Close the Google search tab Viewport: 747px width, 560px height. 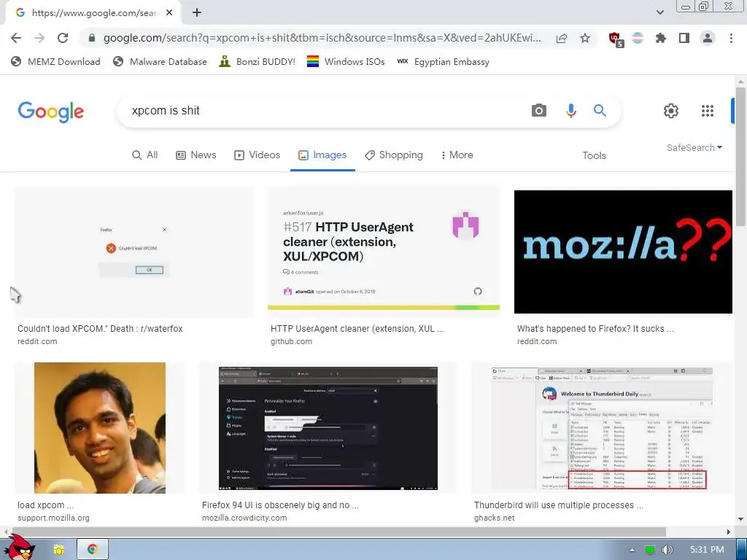[x=169, y=13]
